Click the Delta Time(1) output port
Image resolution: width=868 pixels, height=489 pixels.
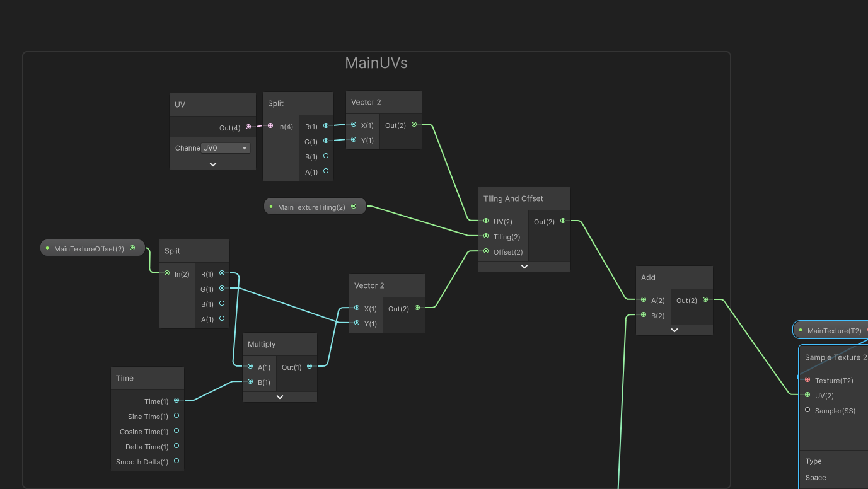[176, 446]
